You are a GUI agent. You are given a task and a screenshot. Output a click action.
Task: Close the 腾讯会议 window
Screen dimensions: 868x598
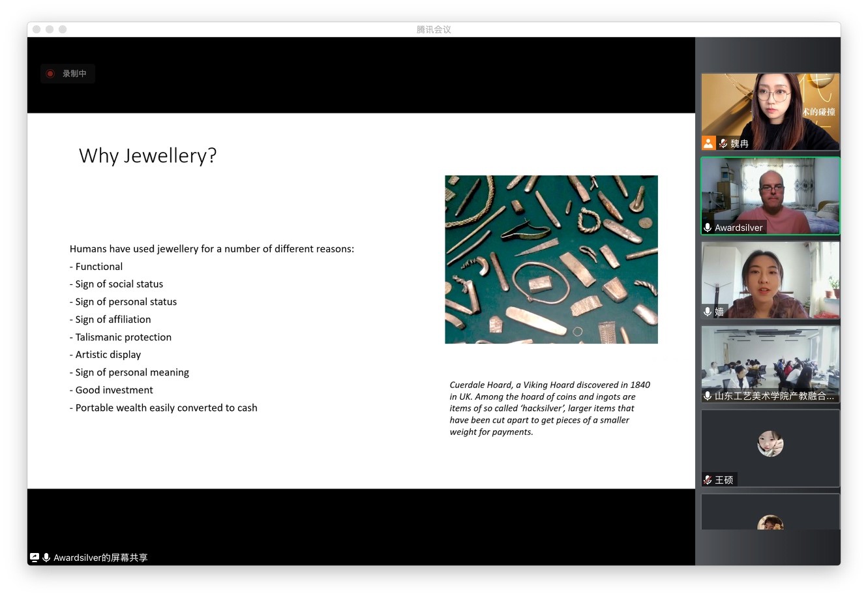tap(37, 29)
